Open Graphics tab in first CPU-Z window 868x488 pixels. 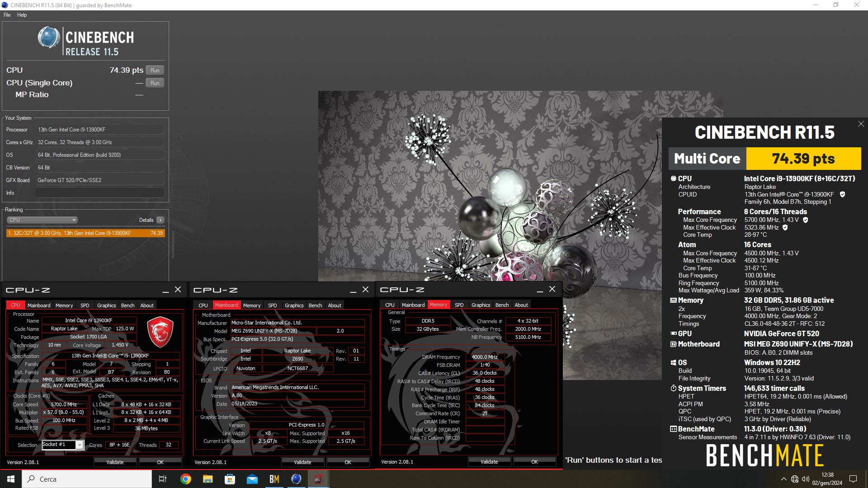point(107,305)
